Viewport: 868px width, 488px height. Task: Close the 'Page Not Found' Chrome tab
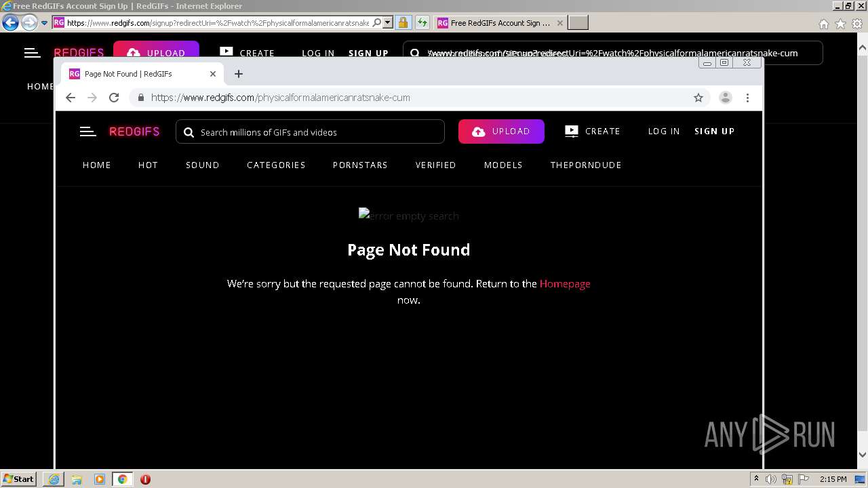[x=213, y=74]
